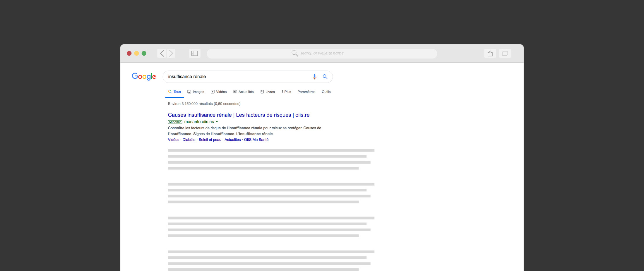Open the Causes insuffisance rénale ad title
Image resolution: width=644 pixels, height=271 pixels.
239,115
